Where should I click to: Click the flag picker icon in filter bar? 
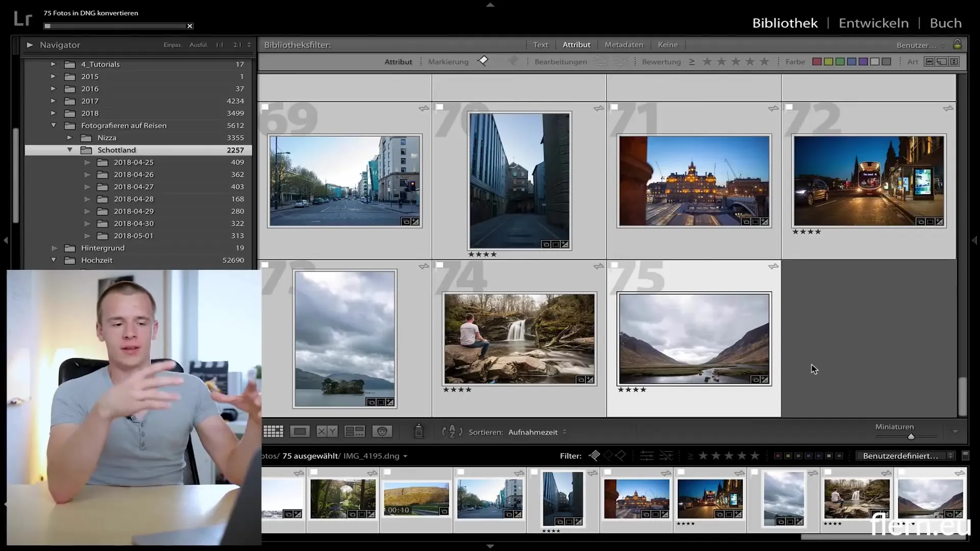(594, 456)
